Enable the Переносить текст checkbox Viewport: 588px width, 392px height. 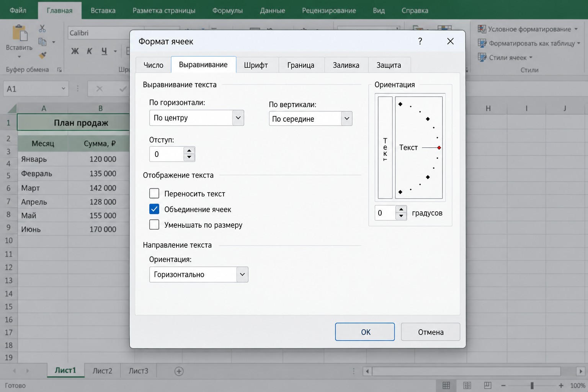[x=154, y=193]
